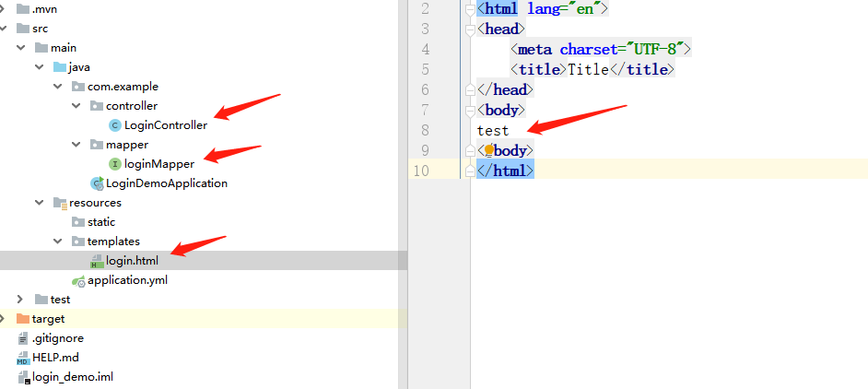Image resolution: width=868 pixels, height=389 pixels.
Task: Click the src folder icon
Action: pyautogui.click(x=23, y=29)
